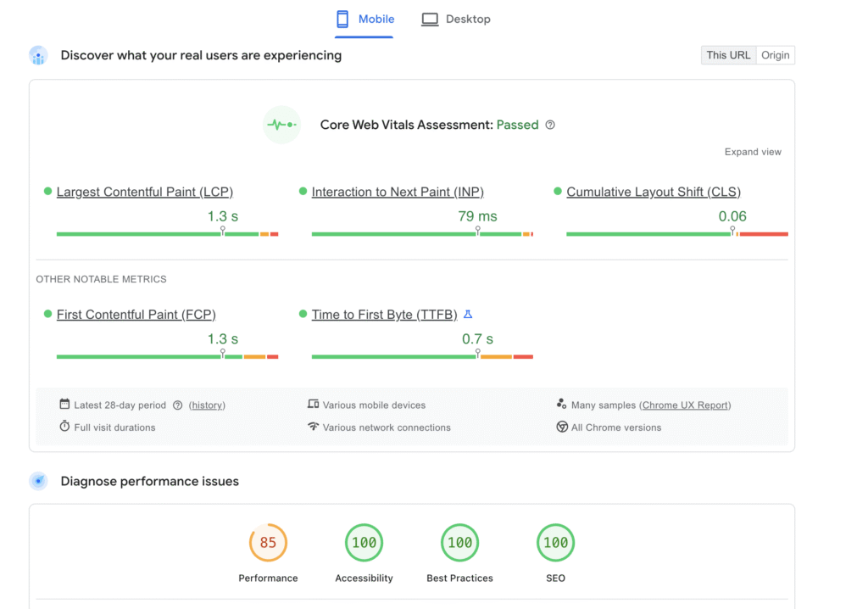The width and height of the screenshot is (868, 609).
Task: Click the green dot beside FCP
Action: [47, 314]
